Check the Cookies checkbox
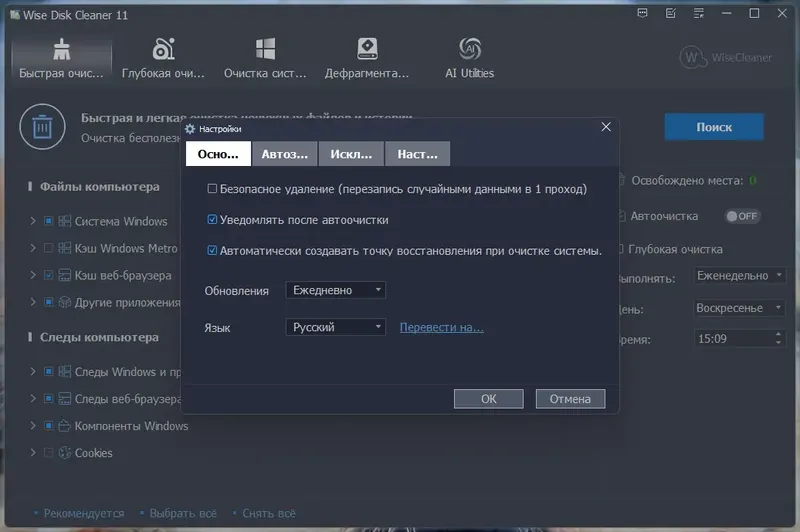Screen dimensions: 800x532 (48, 452)
